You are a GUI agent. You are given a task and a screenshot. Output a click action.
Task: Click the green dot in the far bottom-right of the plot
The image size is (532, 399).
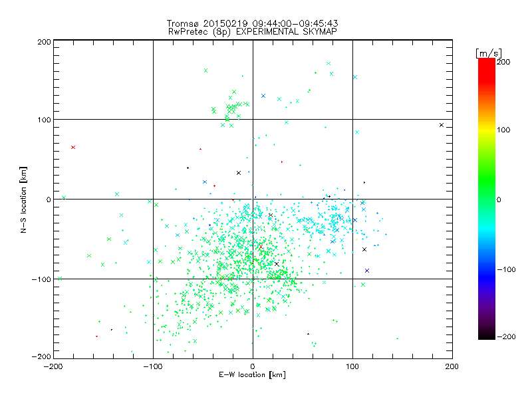pos(397,338)
